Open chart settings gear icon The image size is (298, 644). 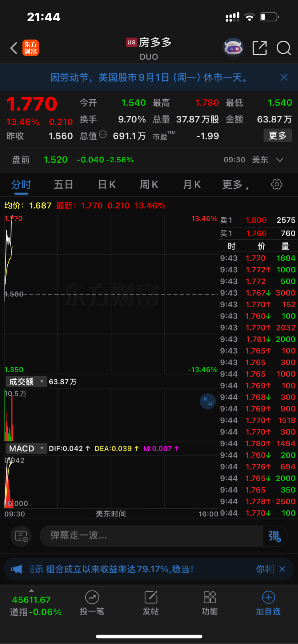point(277,184)
